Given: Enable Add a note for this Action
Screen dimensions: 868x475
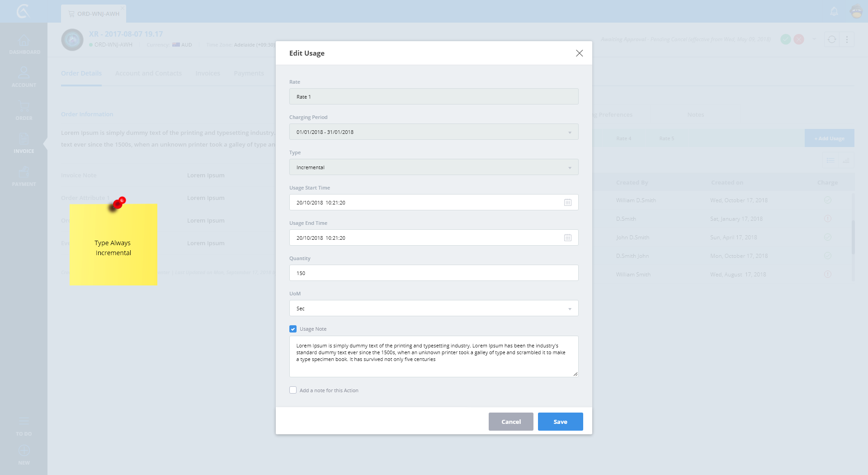Looking at the screenshot, I should 293,390.
